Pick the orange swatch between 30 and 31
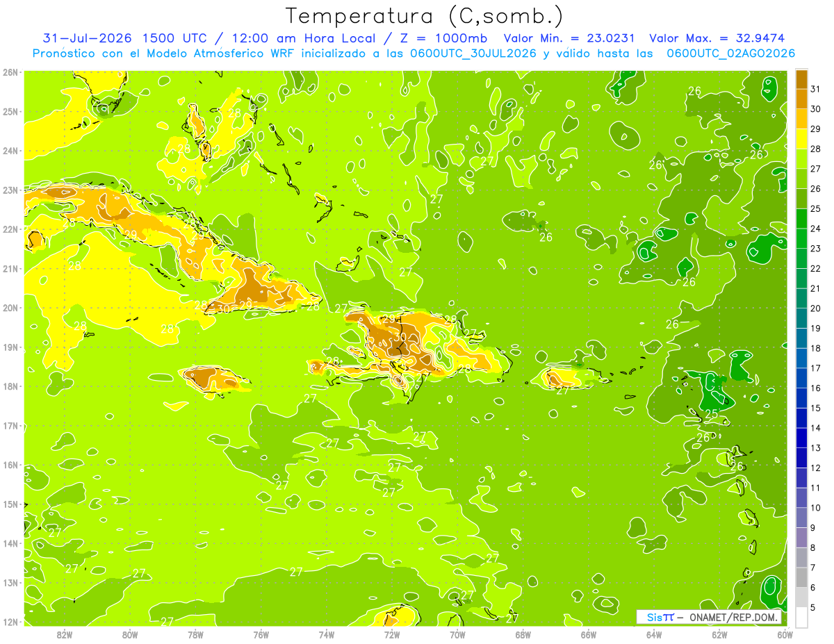Screen dimensions: 834x644 click(801, 99)
